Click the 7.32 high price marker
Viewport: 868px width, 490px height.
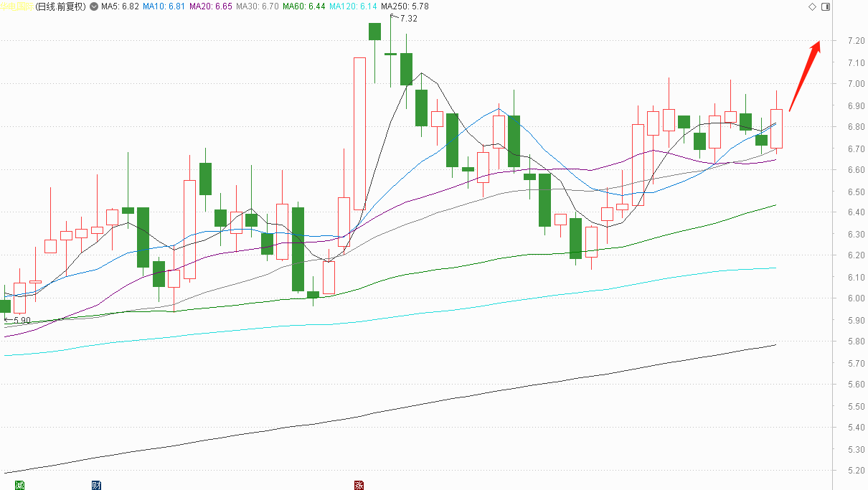[x=407, y=19]
